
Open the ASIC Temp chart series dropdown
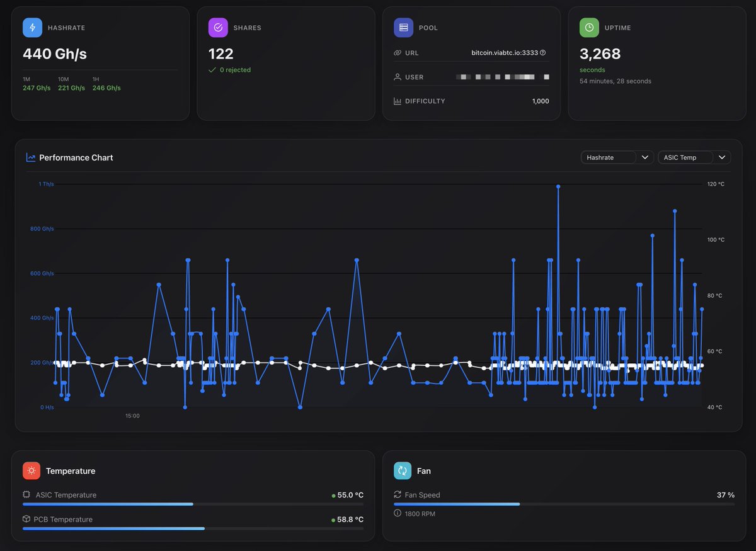pyautogui.click(x=694, y=157)
